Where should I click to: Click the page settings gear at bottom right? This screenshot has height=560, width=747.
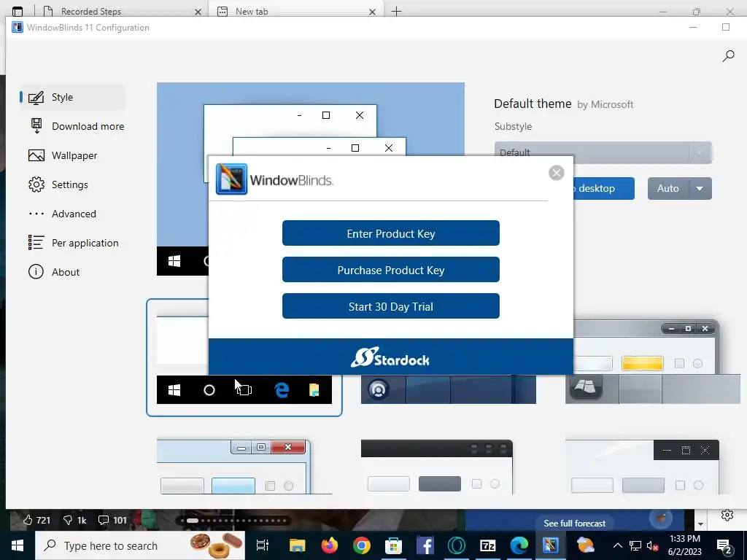point(727,515)
